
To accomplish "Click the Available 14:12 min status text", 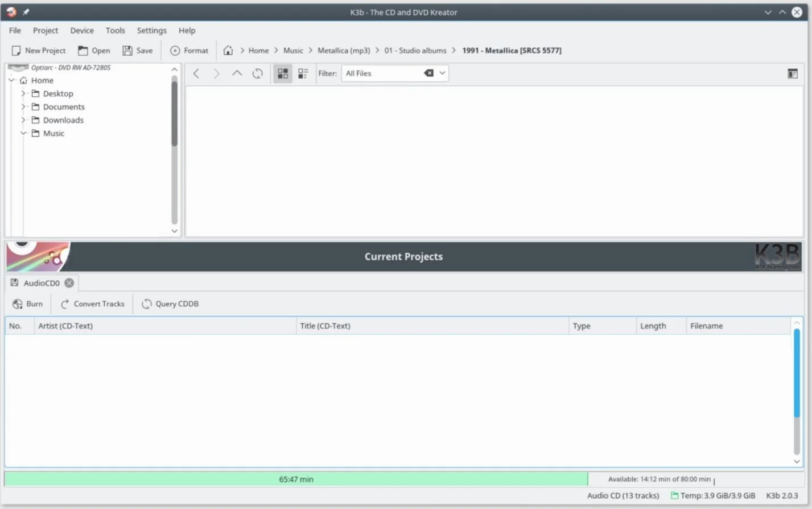I will [x=659, y=479].
